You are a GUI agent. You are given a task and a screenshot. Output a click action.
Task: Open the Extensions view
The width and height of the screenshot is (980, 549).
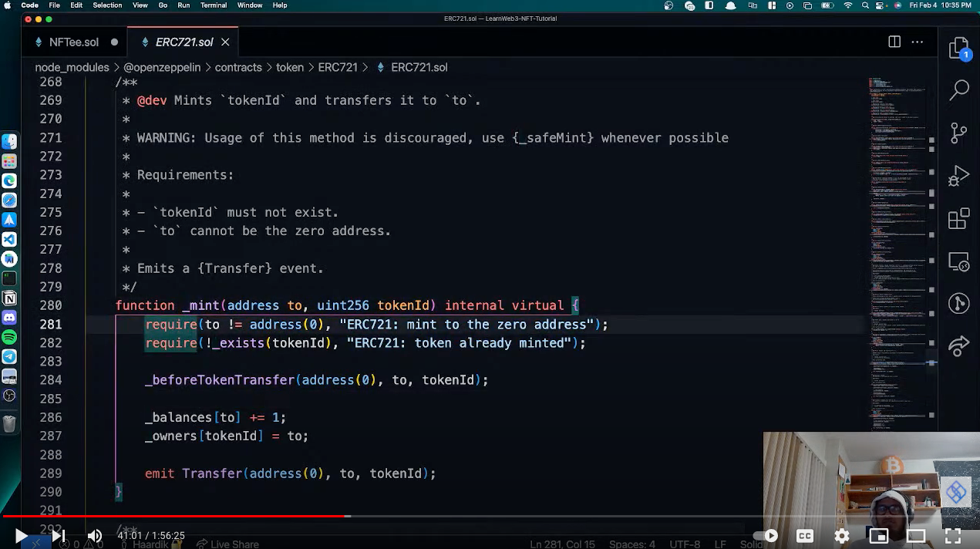click(x=958, y=218)
